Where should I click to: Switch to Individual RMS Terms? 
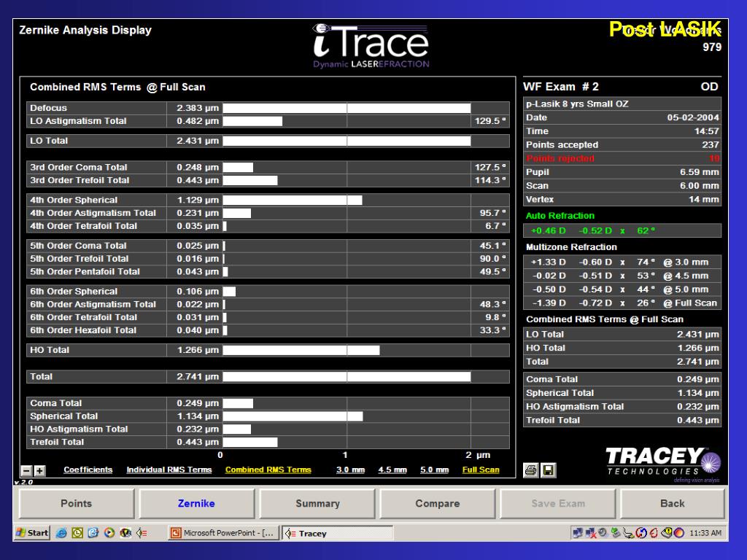pos(169,470)
